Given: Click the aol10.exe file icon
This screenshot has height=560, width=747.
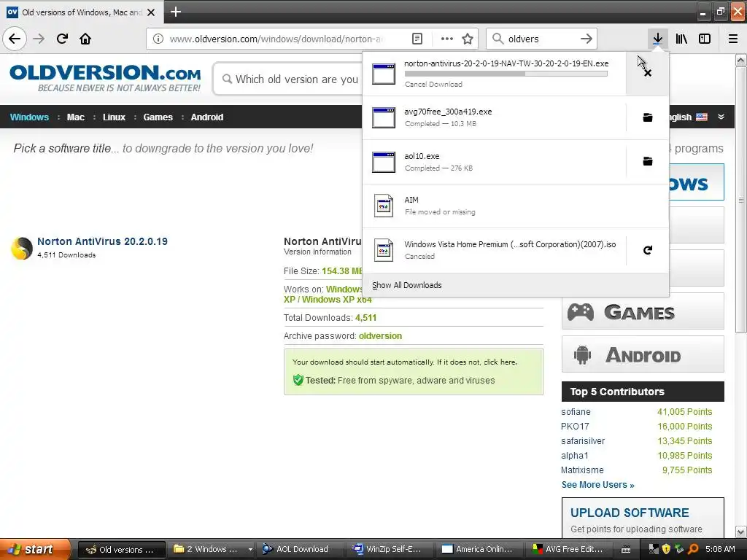Looking at the screenshot, I should click(384, 162).
